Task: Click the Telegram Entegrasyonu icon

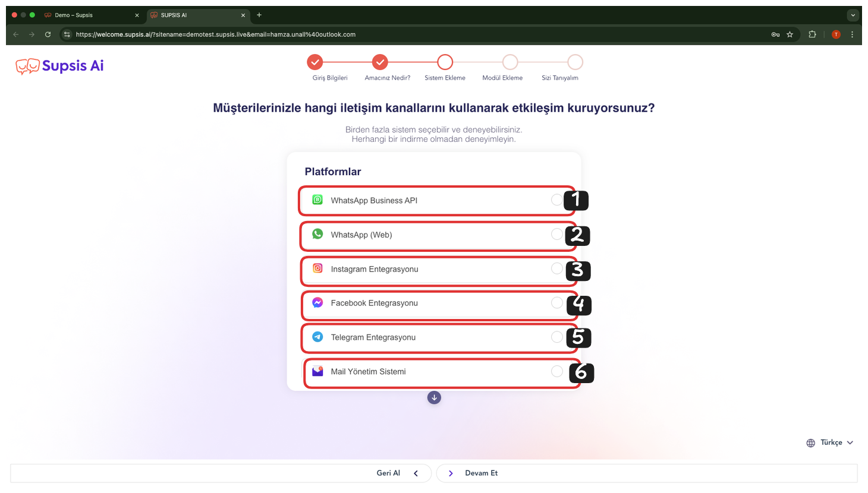Action: click(x=318, y=337)
